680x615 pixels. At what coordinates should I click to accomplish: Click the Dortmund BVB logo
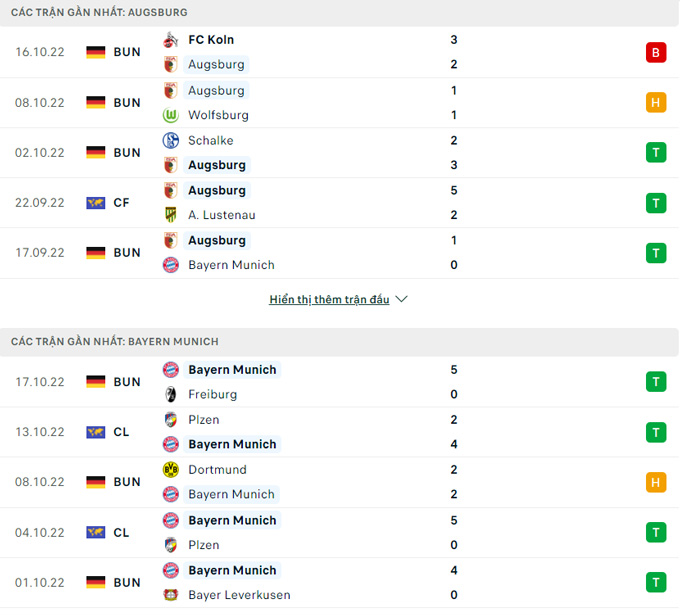170,470
